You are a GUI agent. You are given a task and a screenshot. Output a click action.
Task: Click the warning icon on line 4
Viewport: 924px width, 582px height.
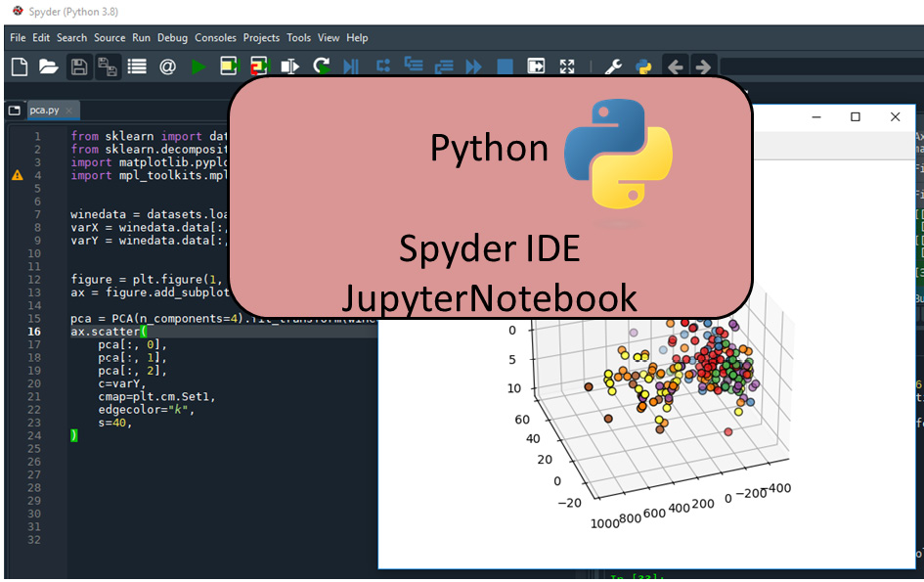click(17, 175)
